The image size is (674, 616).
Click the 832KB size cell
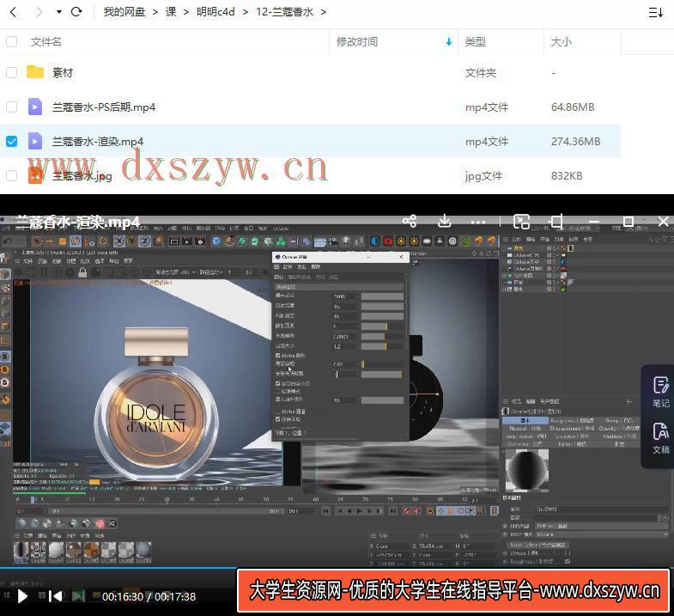coord(567,176)
